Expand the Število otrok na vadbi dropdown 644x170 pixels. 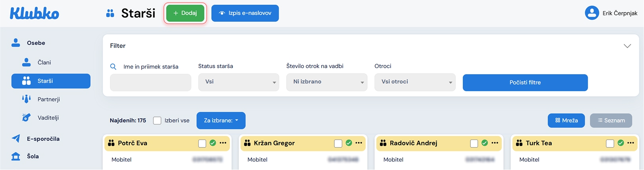tap(326, 82)
